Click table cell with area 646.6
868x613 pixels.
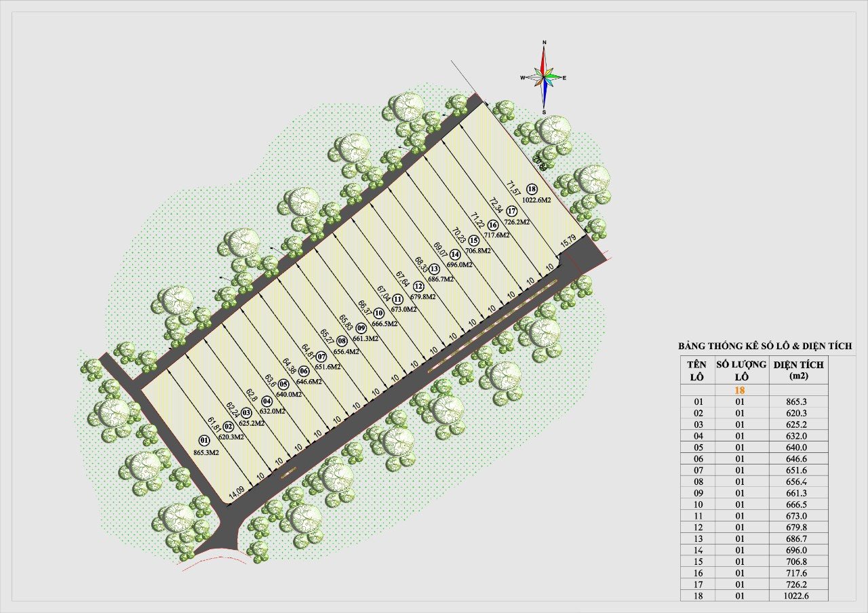(x=799, y=459)
